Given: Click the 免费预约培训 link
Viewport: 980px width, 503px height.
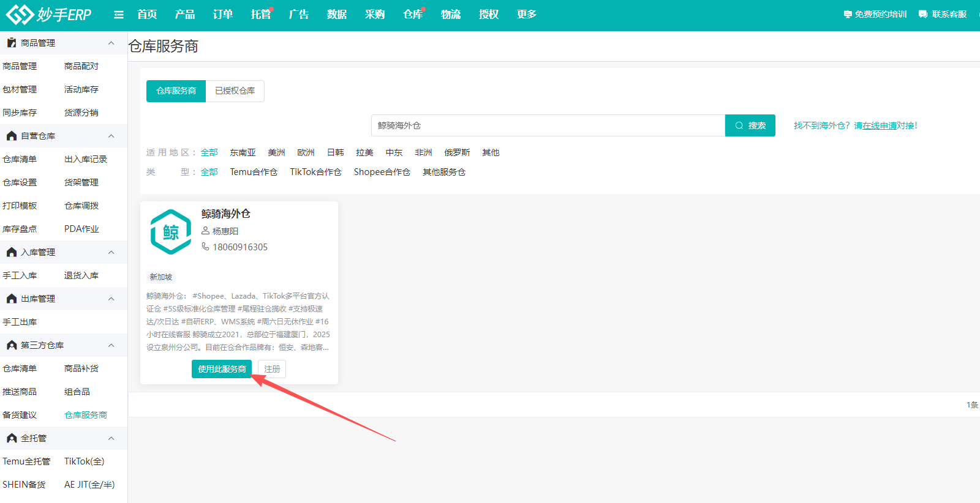Looking at the screenshot, I should pos(881,14).
